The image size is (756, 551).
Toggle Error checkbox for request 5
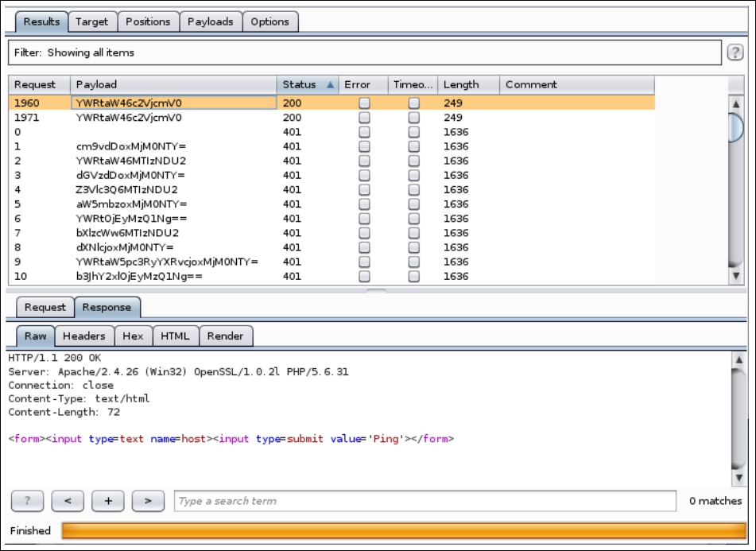tap(364, 204)
